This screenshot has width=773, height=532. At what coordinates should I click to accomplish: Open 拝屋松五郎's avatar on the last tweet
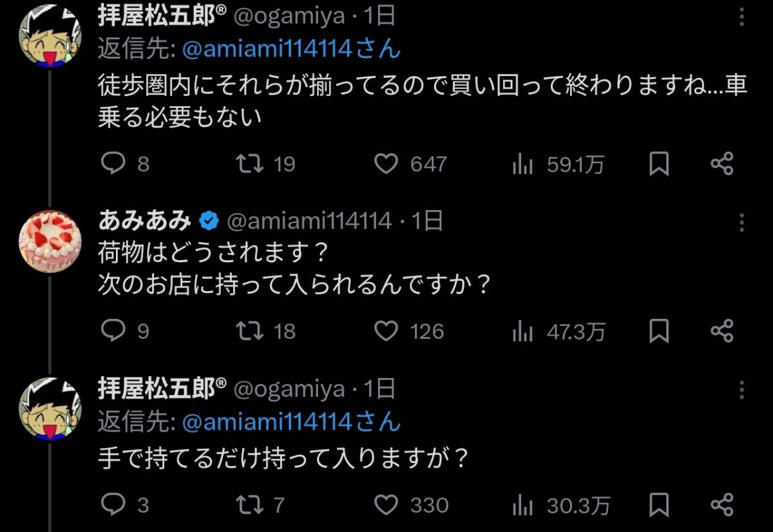pos(50,410)
